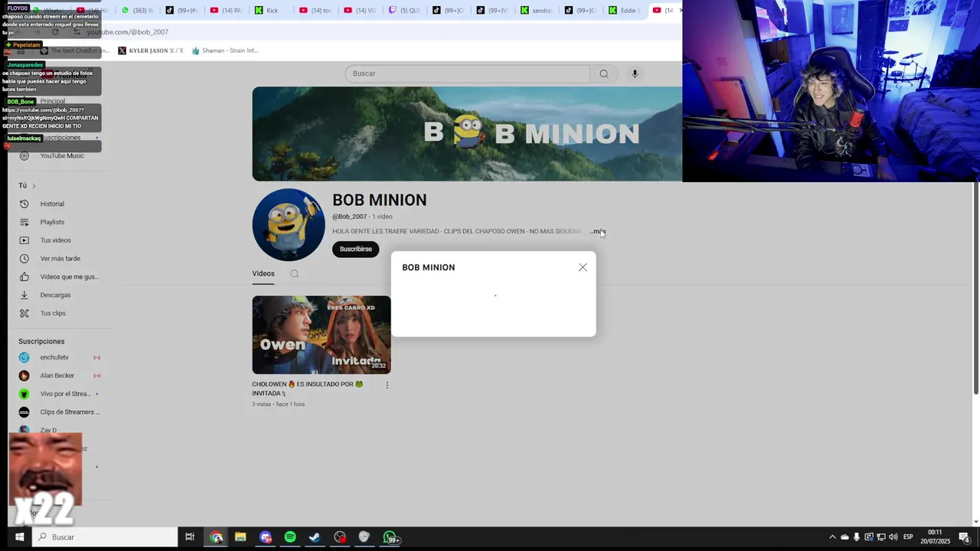The height and width of the screenshot is (551, 980).
Task: Click the search magnifier button beside Buscar
Action: tap(604, 73)
